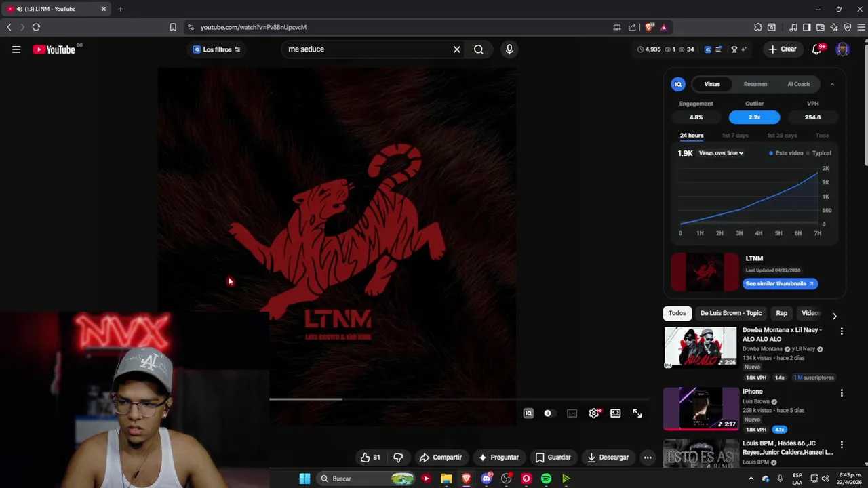Open the LTNM thumbnail preview
The height and width of the screenshot is (488, 868).
(x=705, y=272)
